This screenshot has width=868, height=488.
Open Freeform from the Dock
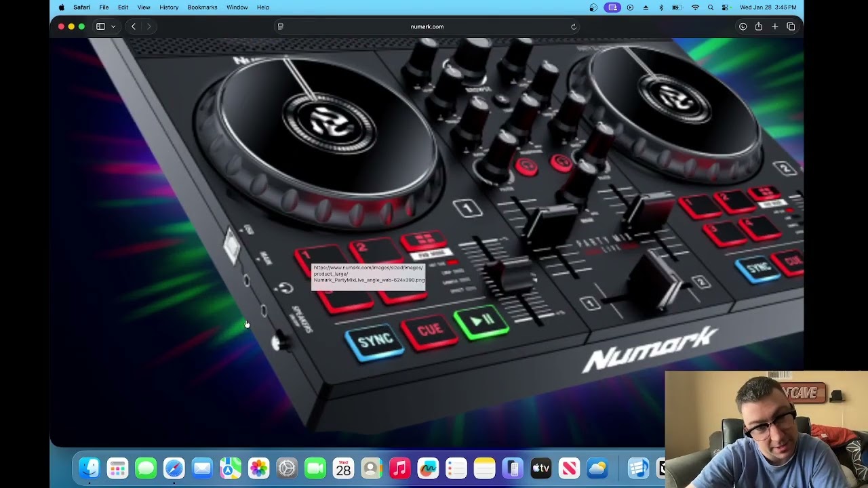click(428, 468)
